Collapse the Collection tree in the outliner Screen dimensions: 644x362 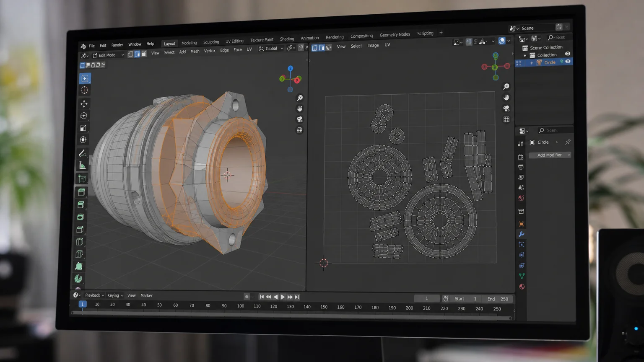tap(525, 55)
